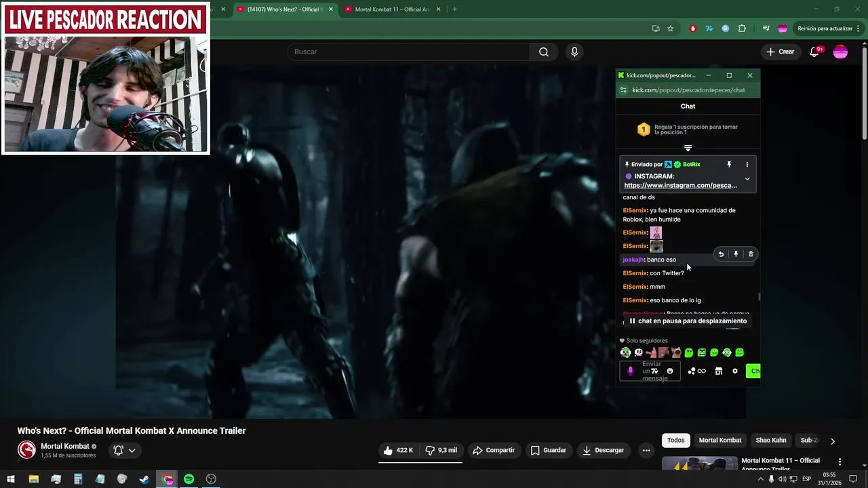Screen dimensions: 868x488
Task: Open YouTube notifications bell
Action: pos(815,52)
